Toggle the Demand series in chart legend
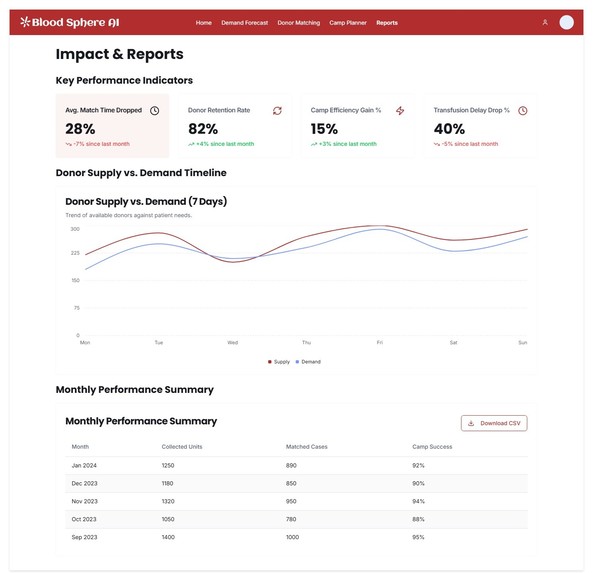The width and height of the screenshot is (593, 573). tap(308, 362)
